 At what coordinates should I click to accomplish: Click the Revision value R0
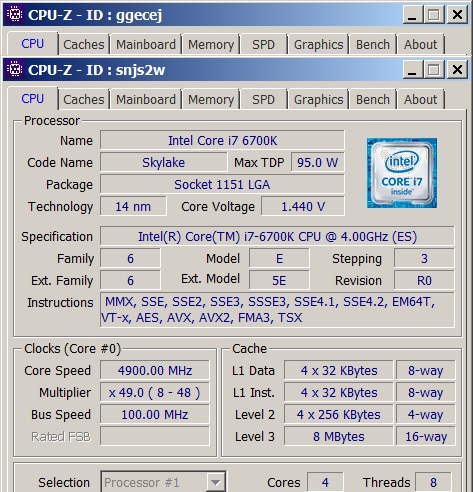click(x=424, y=280)
